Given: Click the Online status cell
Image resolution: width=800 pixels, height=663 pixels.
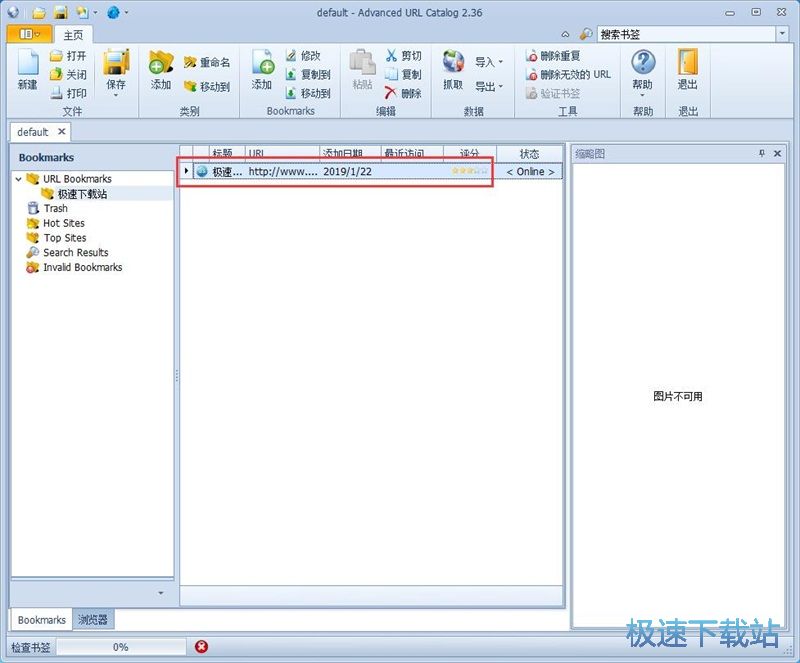Looking at the screenshot, I should 530,171.
